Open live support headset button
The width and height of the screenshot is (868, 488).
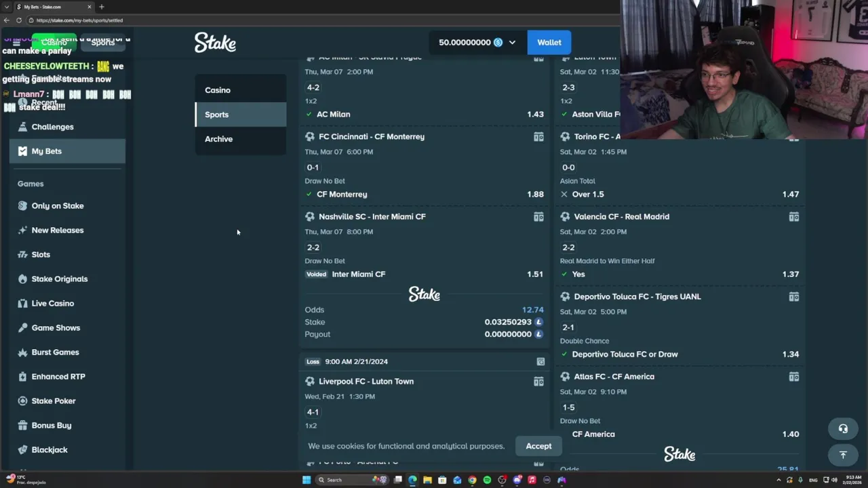(843, 429)
